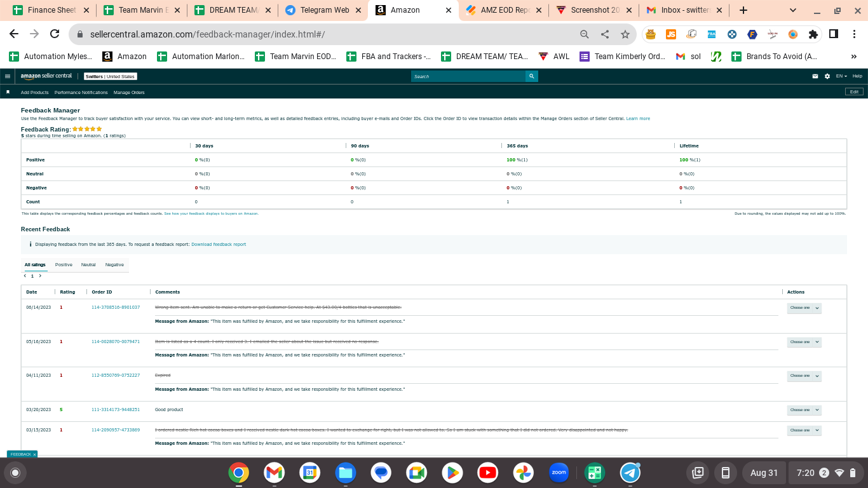Click the Seller Central search field
868x488 pixels.
point(468,76)
